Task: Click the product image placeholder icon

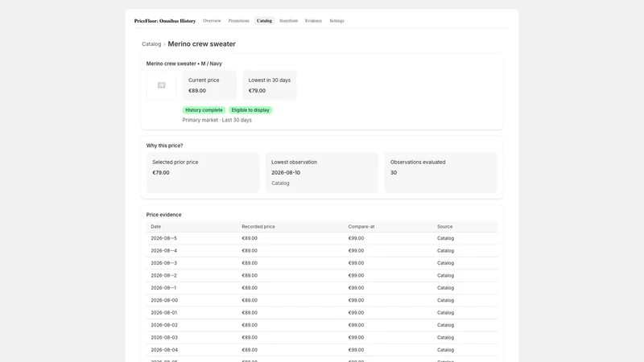Action: coord(162,85)
